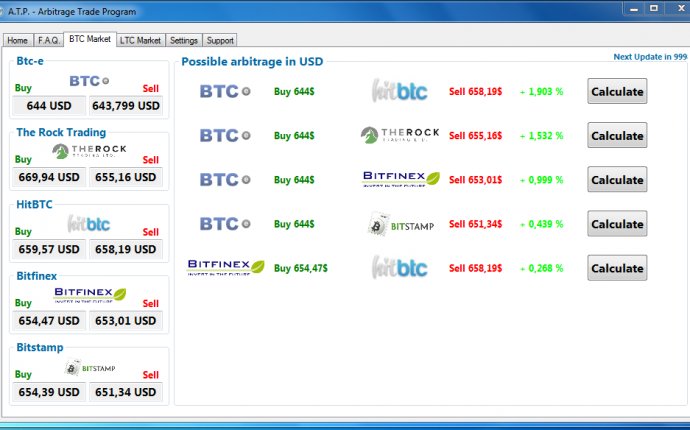Go to the Settings tab
The height and width of the screenshot is (430, 690).
pos(184,40)
